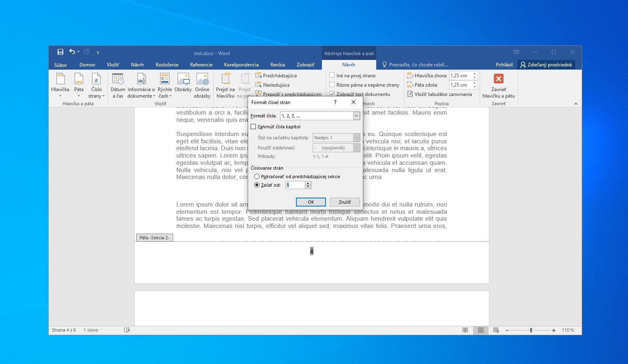Click the proofing status icon
Image resolution: width=628 pixels, height=364 pixels.
127,330
